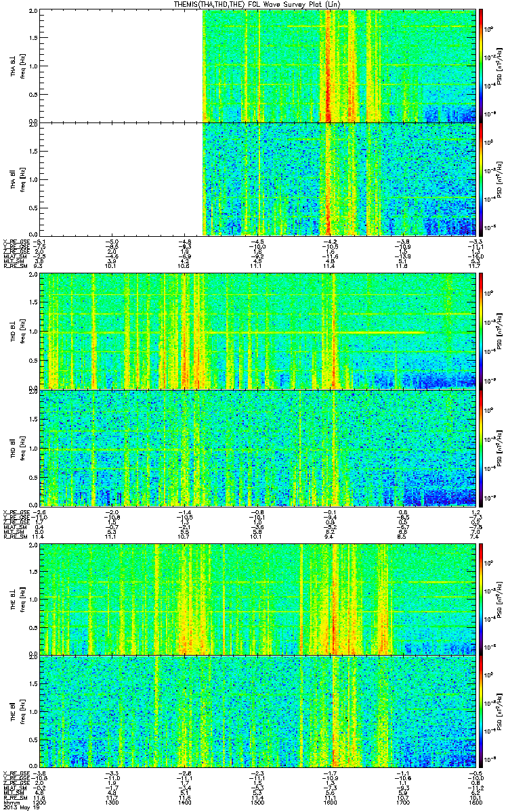
Task: Click the PSD color bar beside THA BL
Action: coord(482,66)
